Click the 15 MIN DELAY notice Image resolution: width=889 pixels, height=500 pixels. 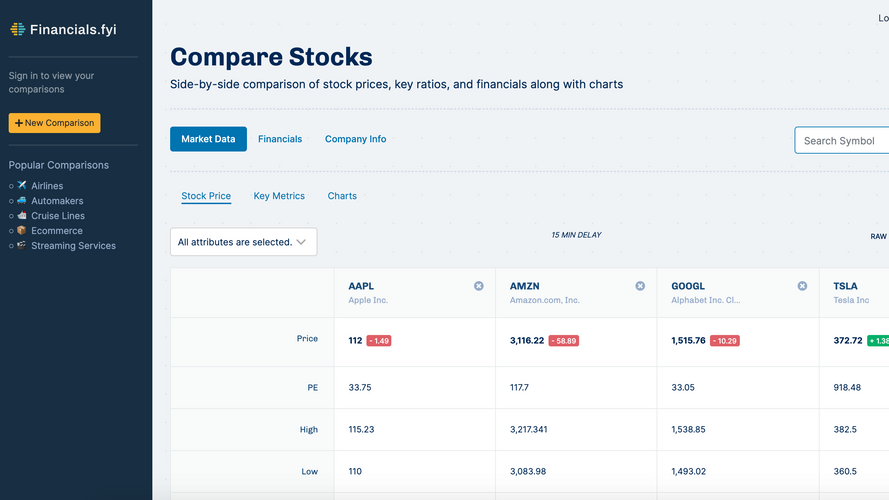576,235
